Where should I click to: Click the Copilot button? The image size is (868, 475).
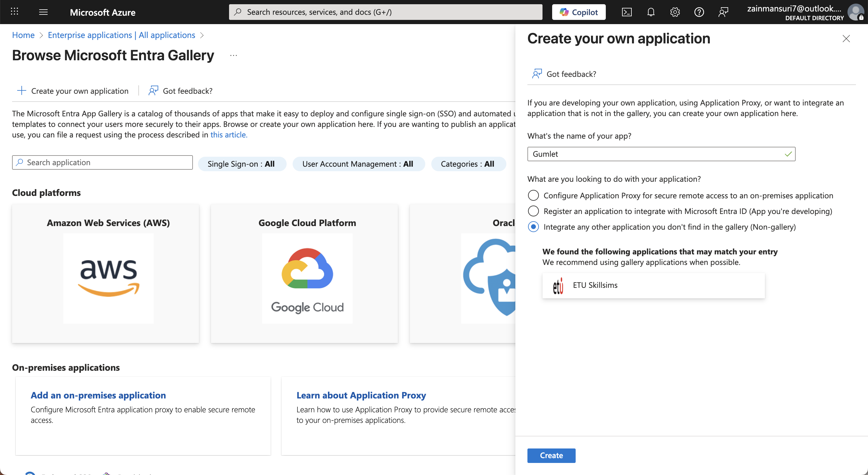(x=579, y=12)
